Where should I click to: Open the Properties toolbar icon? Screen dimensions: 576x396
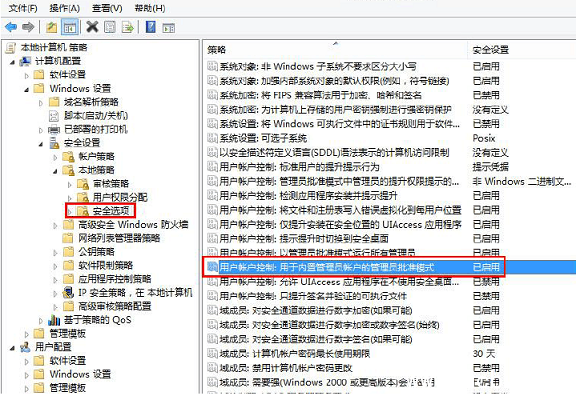(x=110, y=27)
